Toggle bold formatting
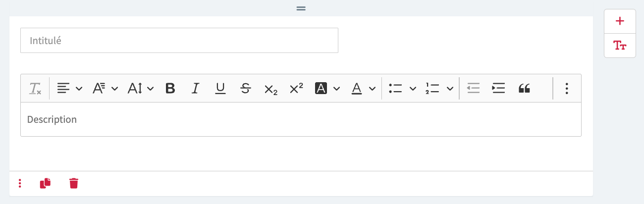Image resolution: width=644 pixels, height=204 pixels. (x=170, y=89)
